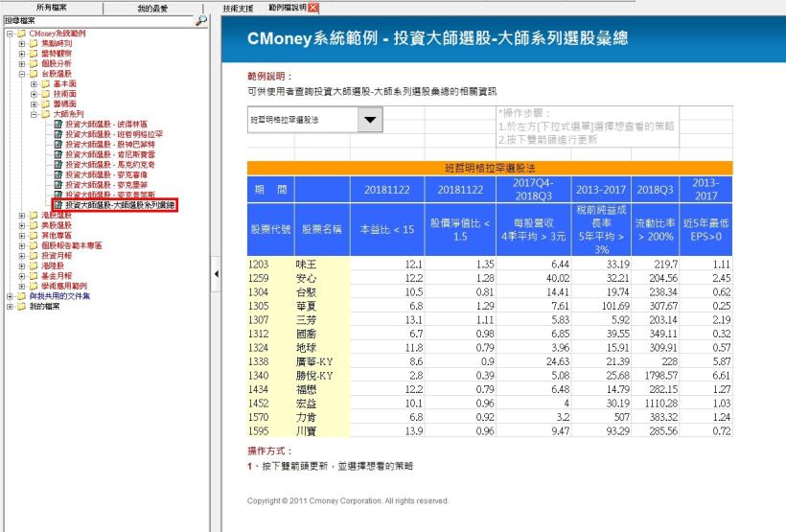Click folder icon of 其他專區
The width and height of the screenshot is (786, 532).
[x=34, y=235]
